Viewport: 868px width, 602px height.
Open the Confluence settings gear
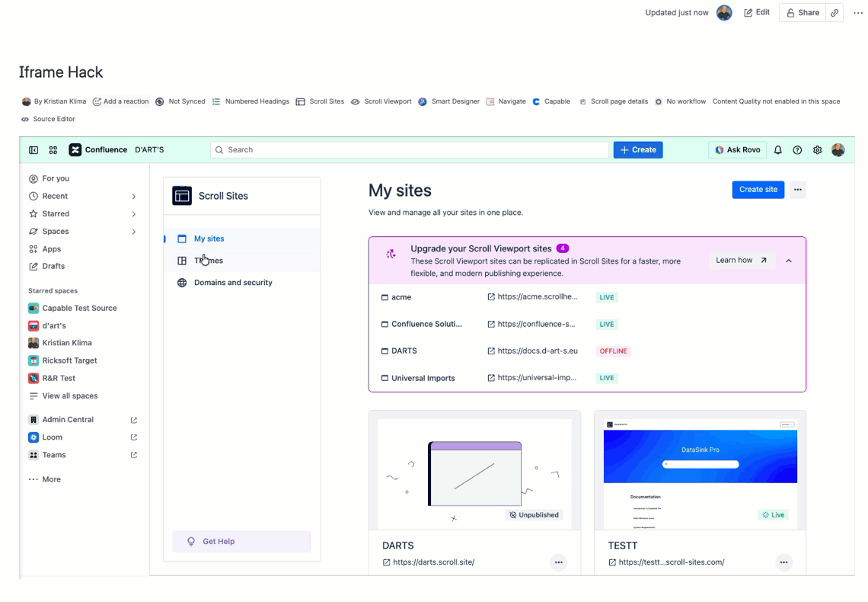(x=817, y=150)
